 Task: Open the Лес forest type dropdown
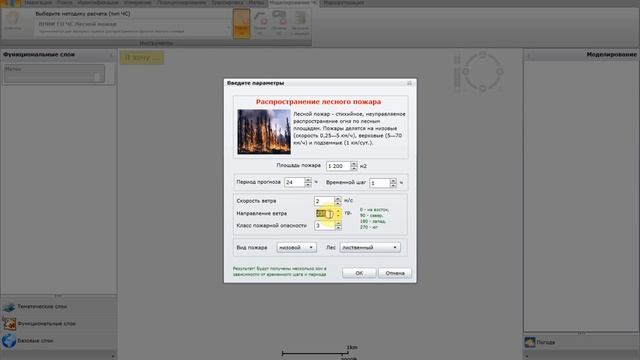[x=370, y=247]
